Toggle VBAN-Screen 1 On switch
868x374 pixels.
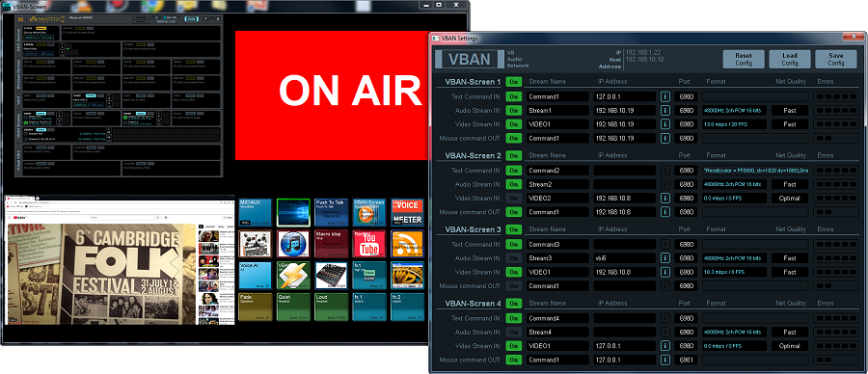[x=514, y=82]
